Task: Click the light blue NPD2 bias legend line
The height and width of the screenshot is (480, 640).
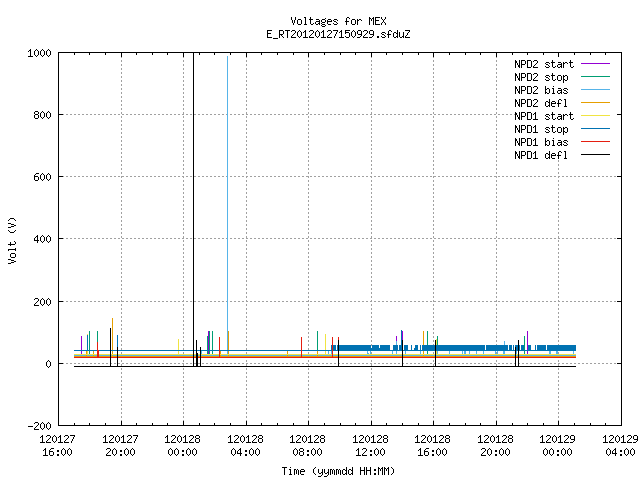Action: pyautogui.click(x=595, y=90)
